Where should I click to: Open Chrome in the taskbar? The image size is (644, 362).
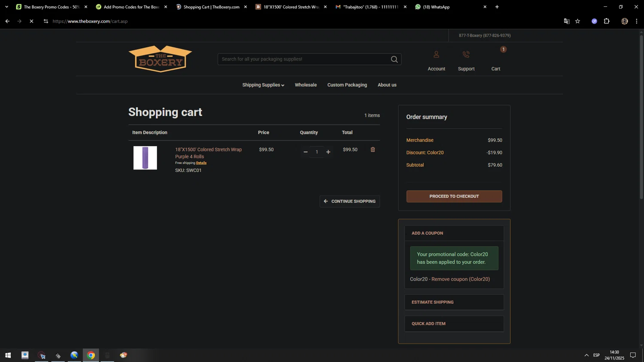coord(91,355)
